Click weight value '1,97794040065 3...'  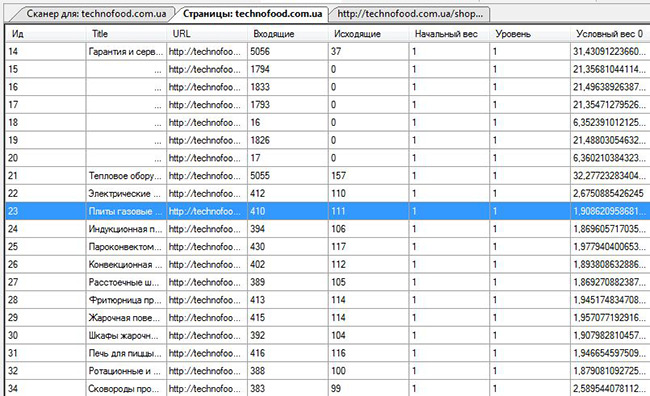click(610, 247)
